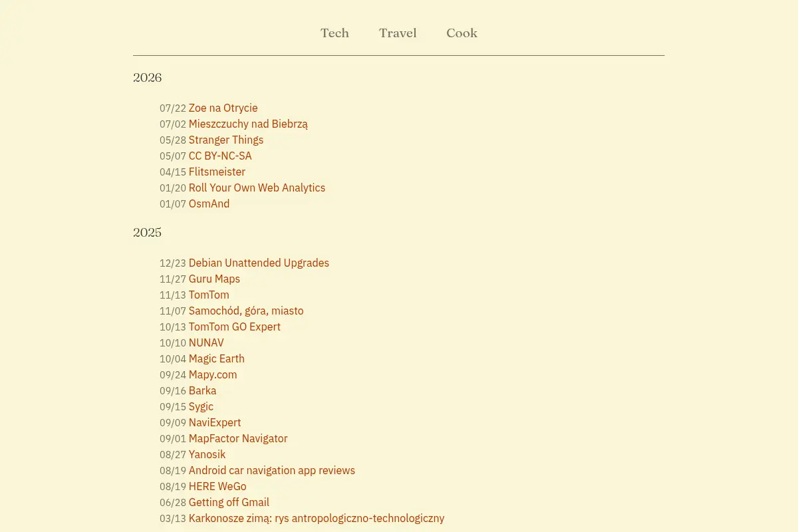The width and height of the screenshot is (798, 532).
Task: Click the date 07/22
Action: [173, 108]
